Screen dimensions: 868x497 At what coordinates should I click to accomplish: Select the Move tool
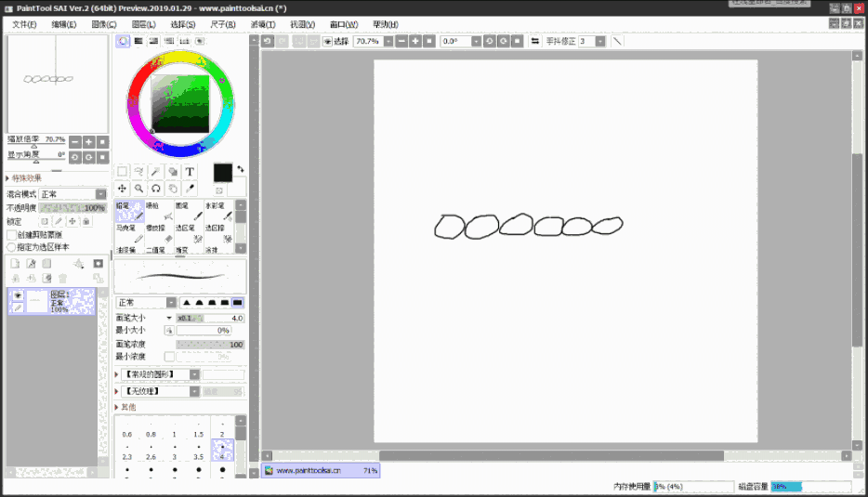coord(122,189)
